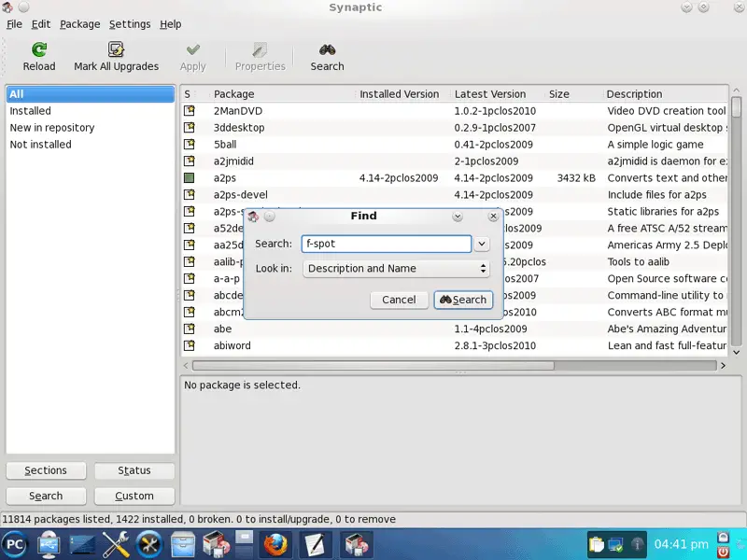Select the Not installed filter
Viewport: 747px width, 560px height.
[91, 145]
